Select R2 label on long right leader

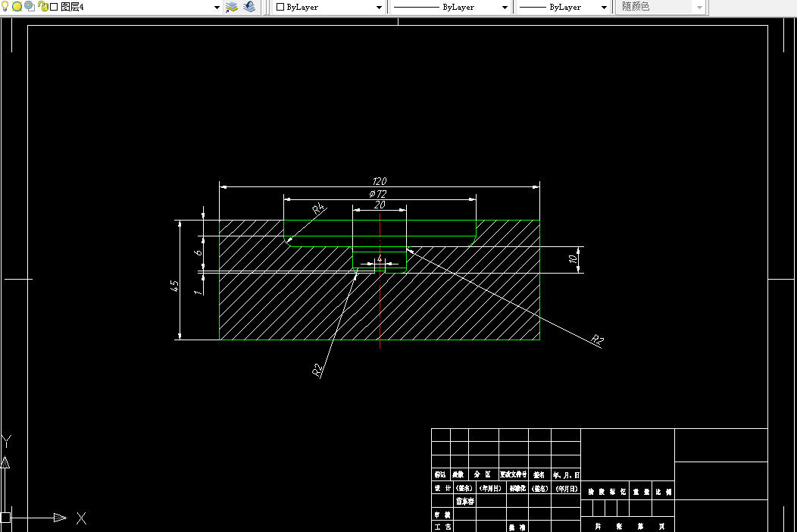click(597, 340)
